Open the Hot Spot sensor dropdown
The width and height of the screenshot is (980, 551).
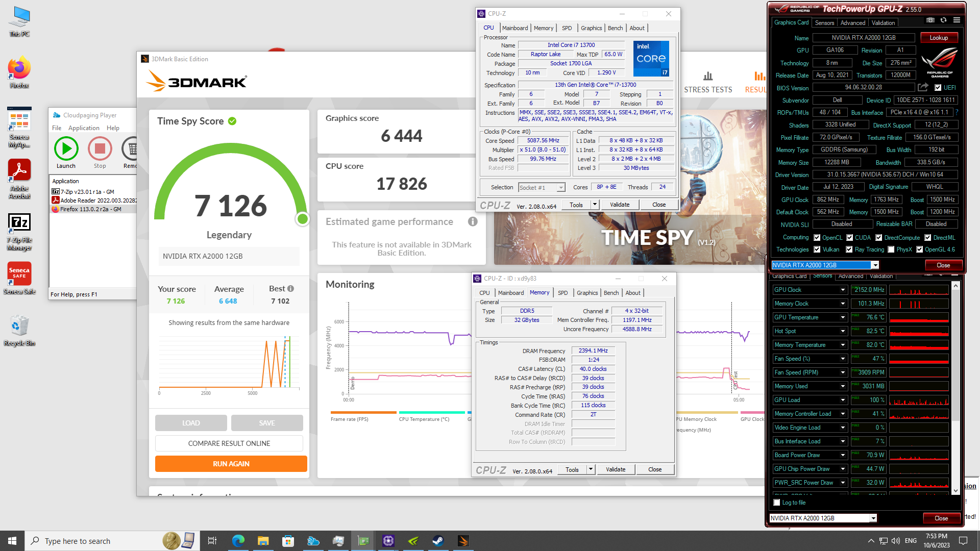click(843, 331)
